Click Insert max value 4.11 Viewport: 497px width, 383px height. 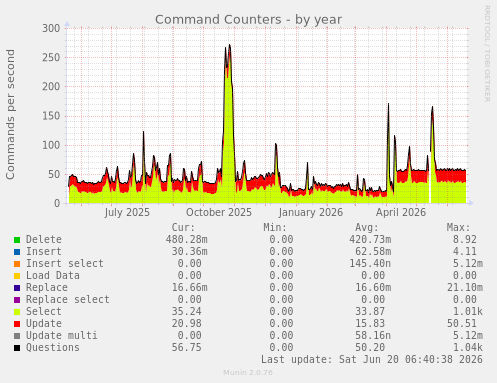click(x=465, y=251)
